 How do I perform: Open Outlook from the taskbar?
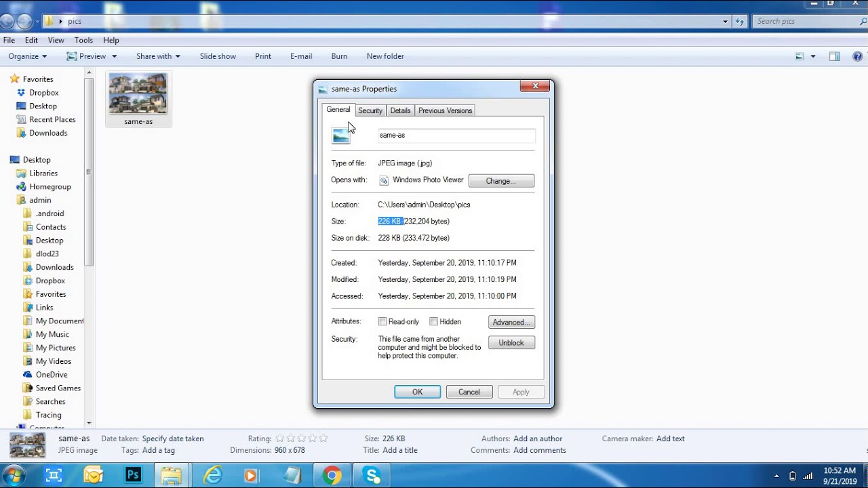coord(93,475)
